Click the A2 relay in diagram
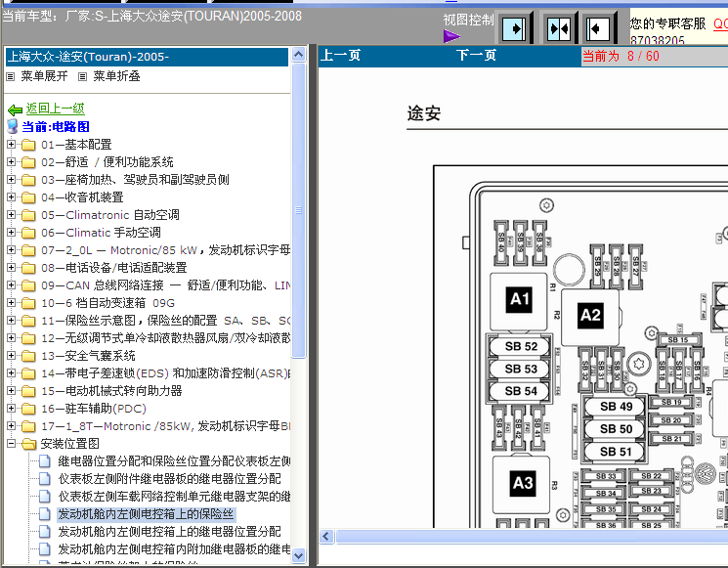This screenshot has width=728, height=568. click(590, 316)
